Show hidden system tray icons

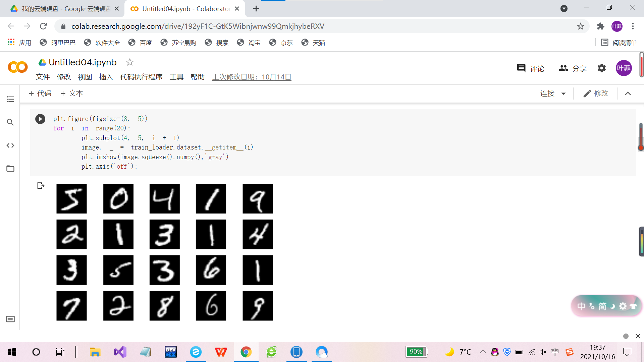pyautogui.click(x=483, y=352)
